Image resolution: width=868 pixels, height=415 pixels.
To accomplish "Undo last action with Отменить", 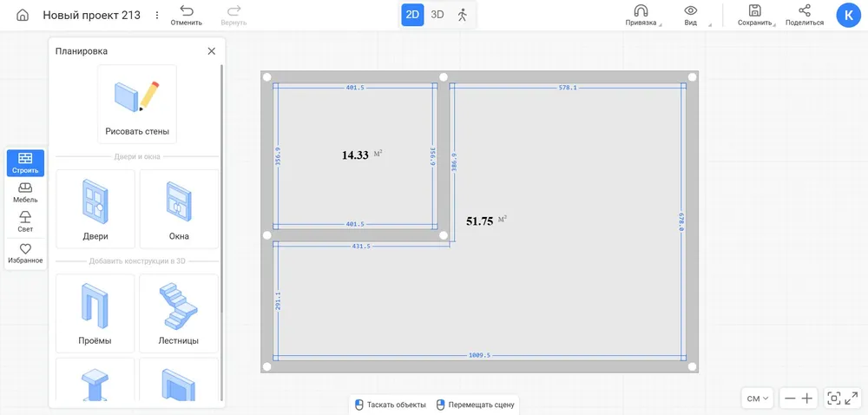I will point(186,15).
